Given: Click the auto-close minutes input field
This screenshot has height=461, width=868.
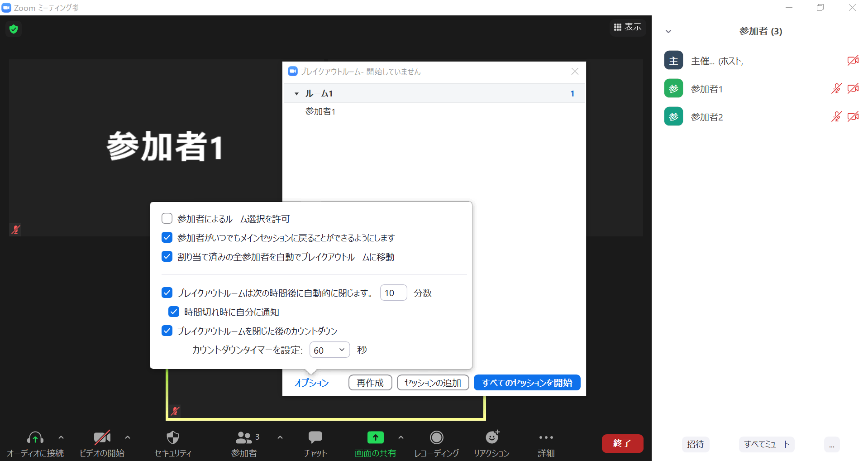Looking at the screenshot, I should tap(393, 293).
